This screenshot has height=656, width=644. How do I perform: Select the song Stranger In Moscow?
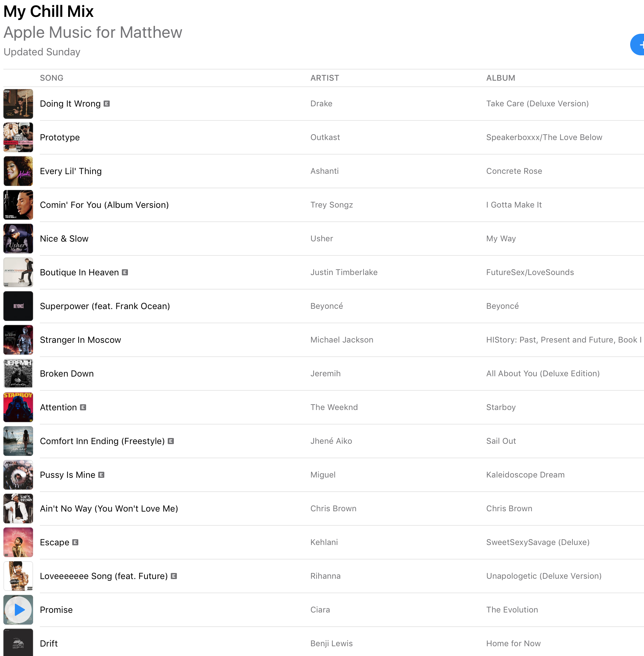[80, 340]
